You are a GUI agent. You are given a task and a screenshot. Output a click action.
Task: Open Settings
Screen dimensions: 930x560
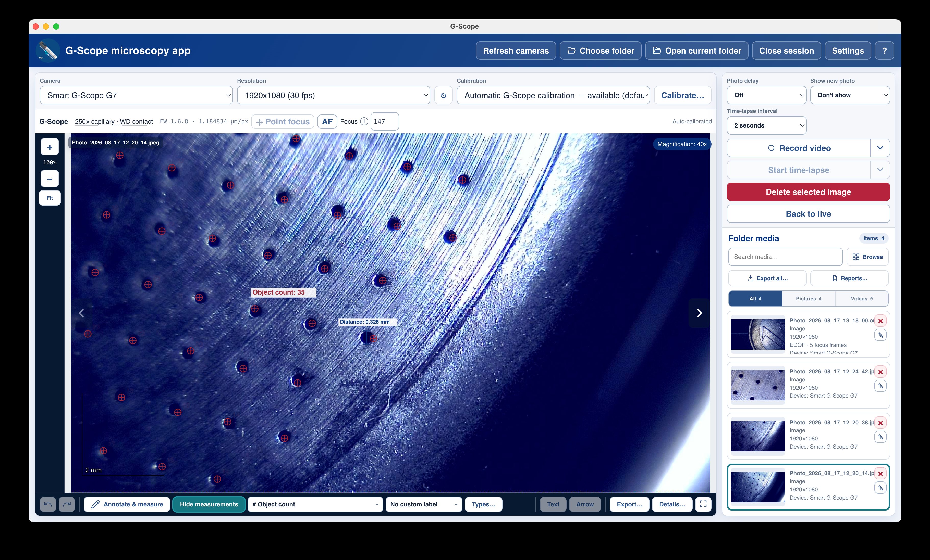click(848, 50)
